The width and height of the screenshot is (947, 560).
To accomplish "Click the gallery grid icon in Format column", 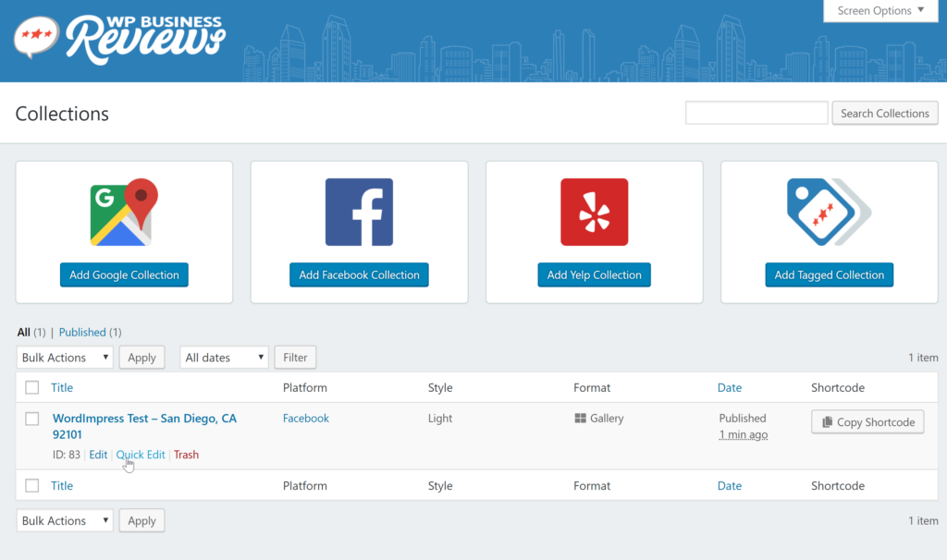I will pos(581,419).
